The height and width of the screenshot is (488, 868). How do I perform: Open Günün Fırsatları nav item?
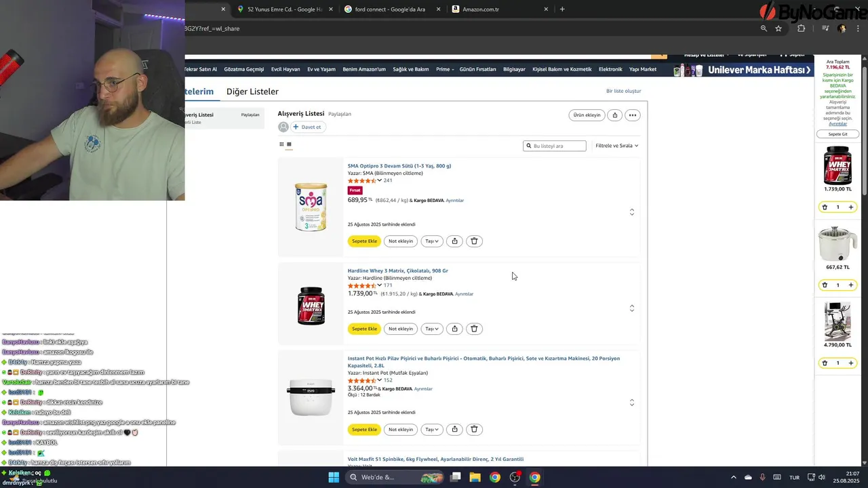click(477, 69)
